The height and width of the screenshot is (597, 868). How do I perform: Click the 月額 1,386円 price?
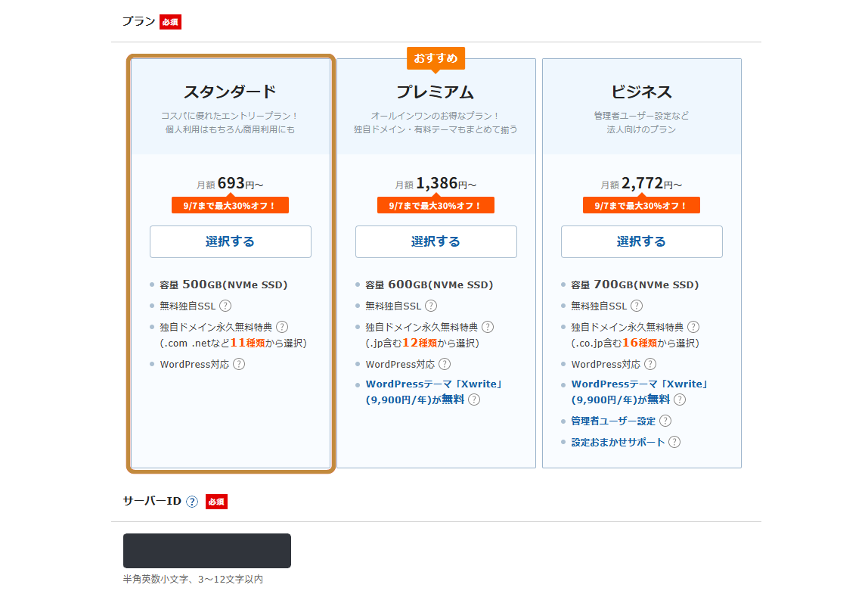pos(436,183)
